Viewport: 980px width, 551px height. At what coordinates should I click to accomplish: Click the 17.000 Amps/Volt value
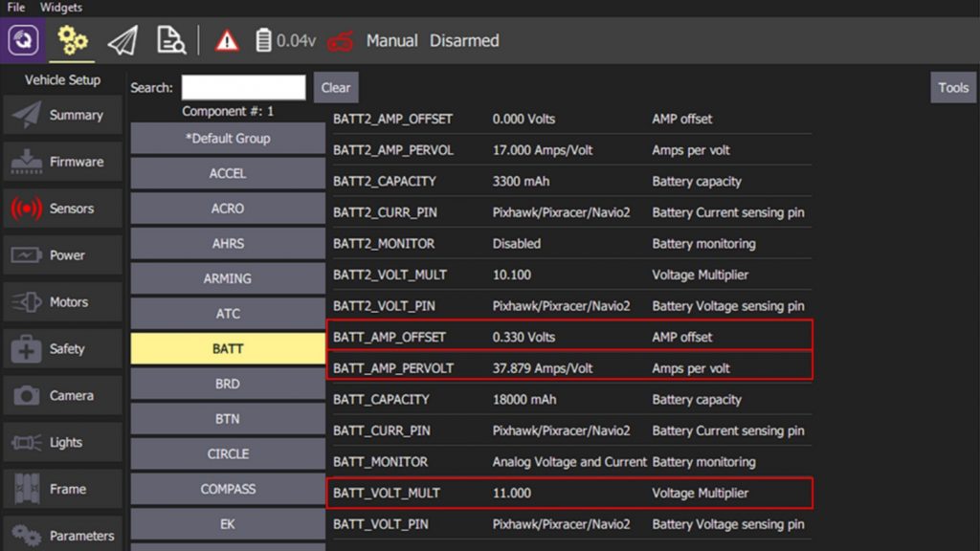coord(543,150)
